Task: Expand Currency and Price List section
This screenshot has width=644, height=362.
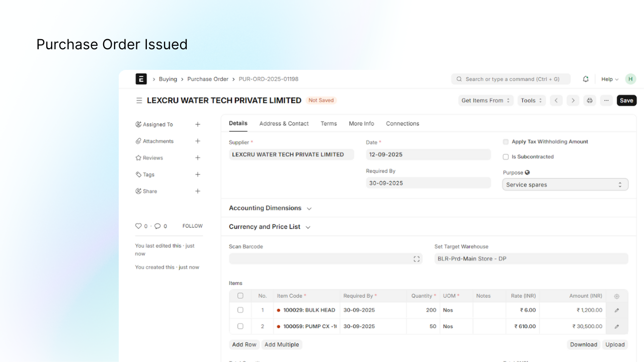Action: 270,227
